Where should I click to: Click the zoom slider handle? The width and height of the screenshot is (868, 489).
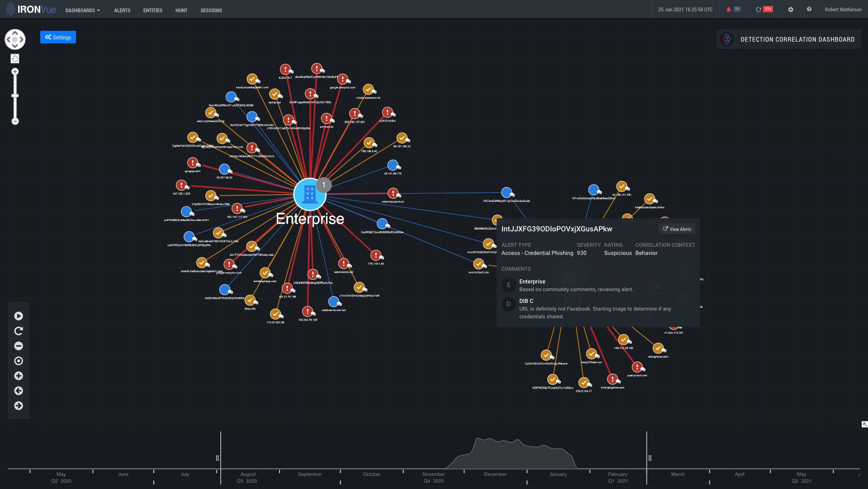(15, 96)
